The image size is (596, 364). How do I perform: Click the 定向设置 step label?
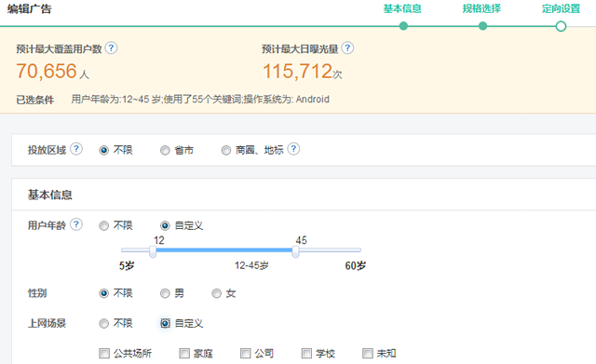pyautogui.click(x=561, y=8)
